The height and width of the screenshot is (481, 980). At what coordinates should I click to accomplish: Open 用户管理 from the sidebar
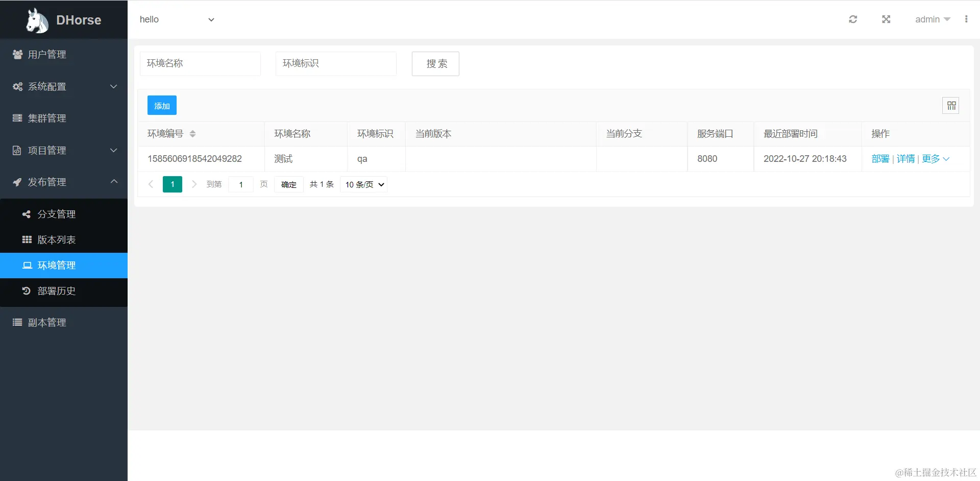47,55
